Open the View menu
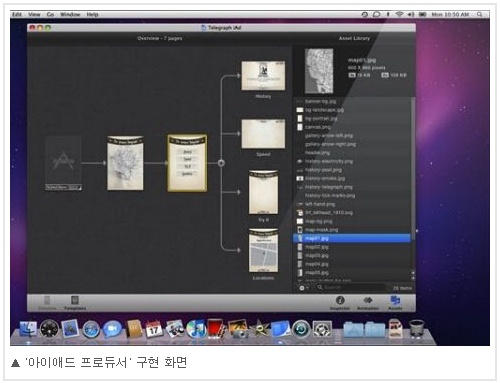 tap(34, 14)
